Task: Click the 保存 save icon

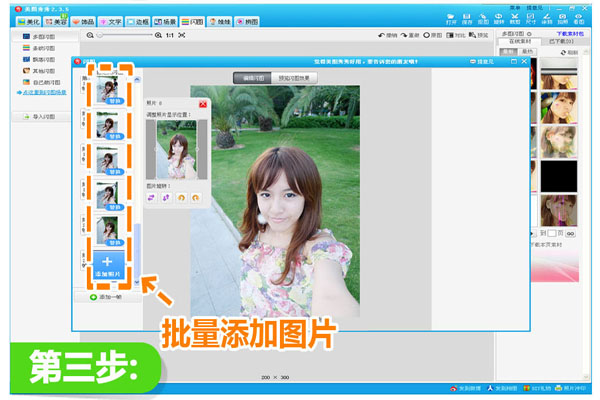Action: pyautogui.click(x=466, y=19)
